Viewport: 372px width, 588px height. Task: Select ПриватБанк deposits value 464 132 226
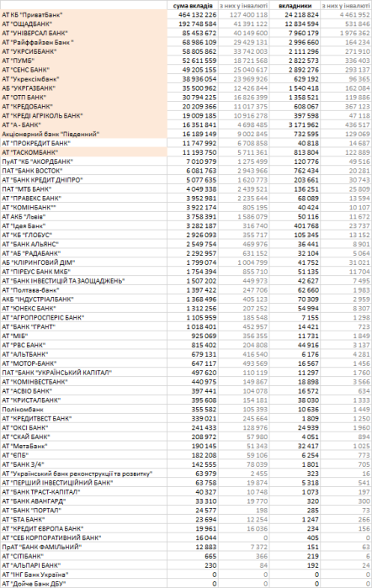coord(193,14)
